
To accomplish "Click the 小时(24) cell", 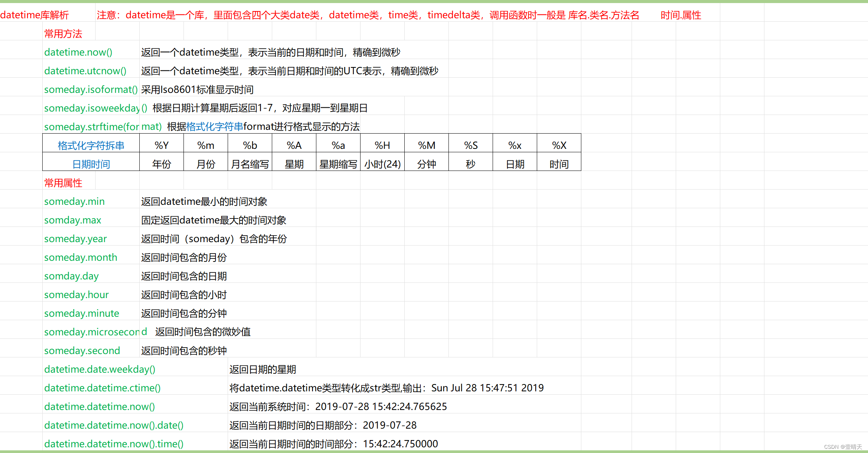I will tap(382, 164).
